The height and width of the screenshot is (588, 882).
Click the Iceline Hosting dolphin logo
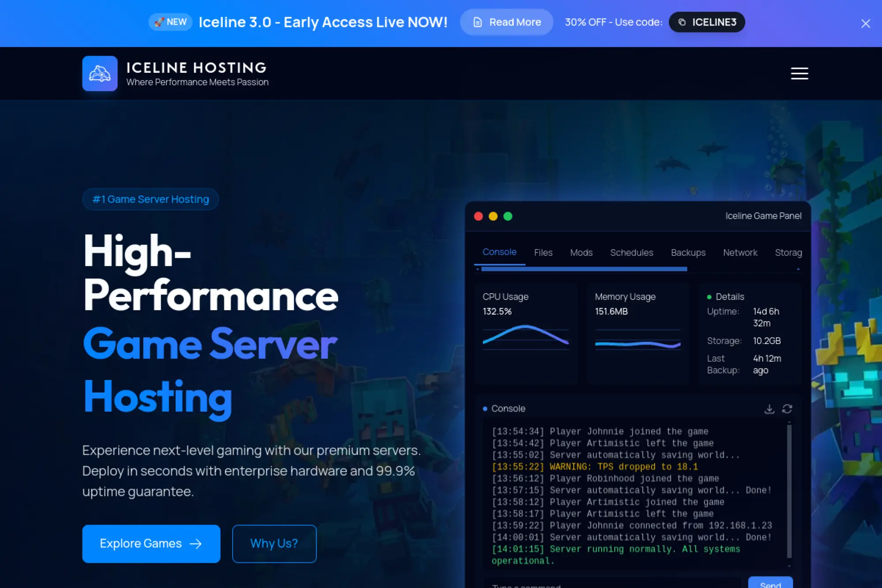tap(100, 73)
